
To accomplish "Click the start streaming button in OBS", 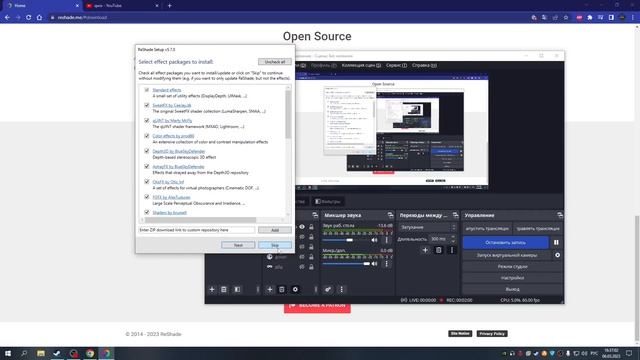I will [x=487, y=228].
